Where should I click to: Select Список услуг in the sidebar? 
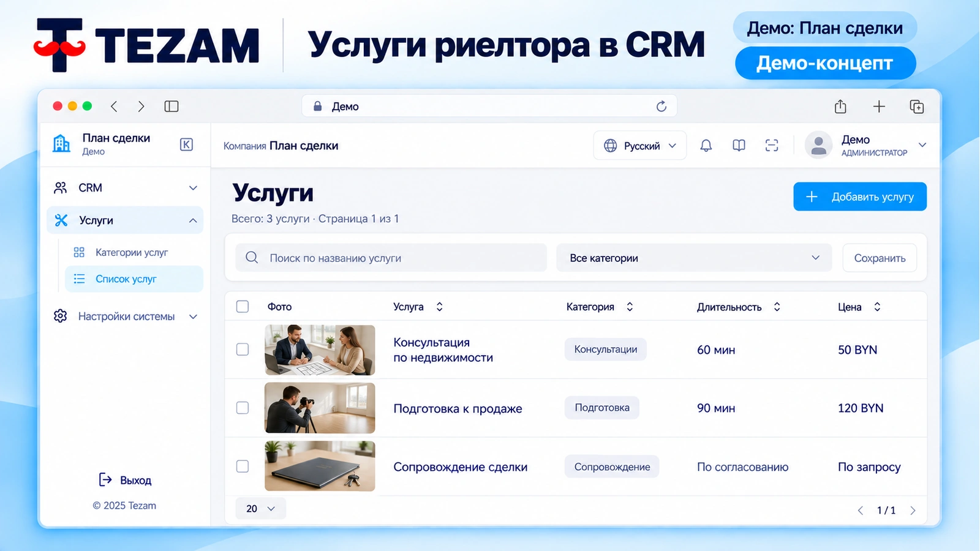click(x=134, y=279)
